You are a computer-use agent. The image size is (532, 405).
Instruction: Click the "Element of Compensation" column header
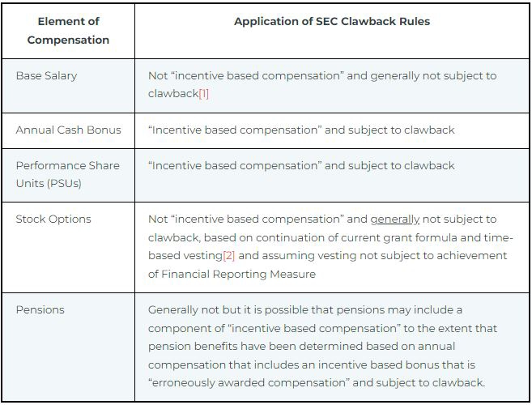pyautogui.click(x=68, y=31)
